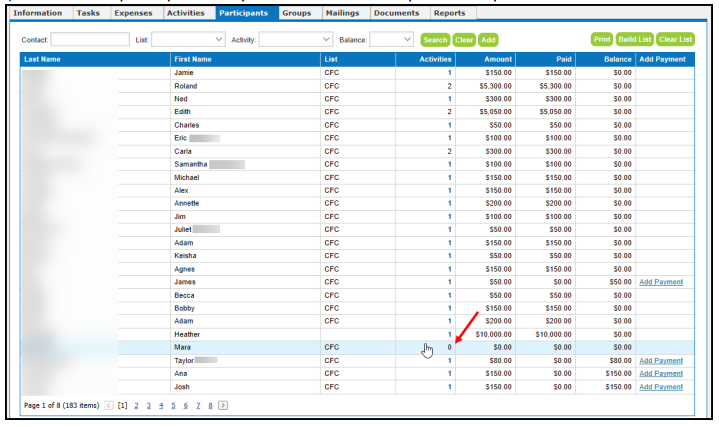
Task: Click Add Payment link for Ana
Action: (x=661, y=374)
